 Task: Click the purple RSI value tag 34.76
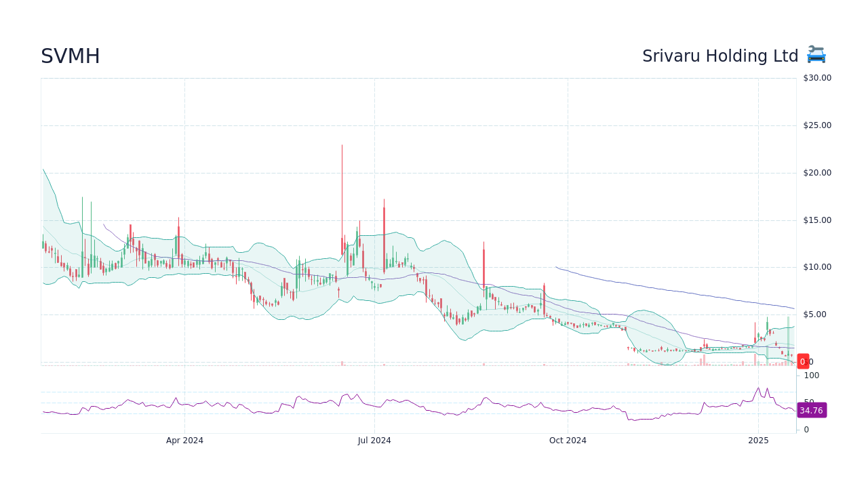(812, 410)
